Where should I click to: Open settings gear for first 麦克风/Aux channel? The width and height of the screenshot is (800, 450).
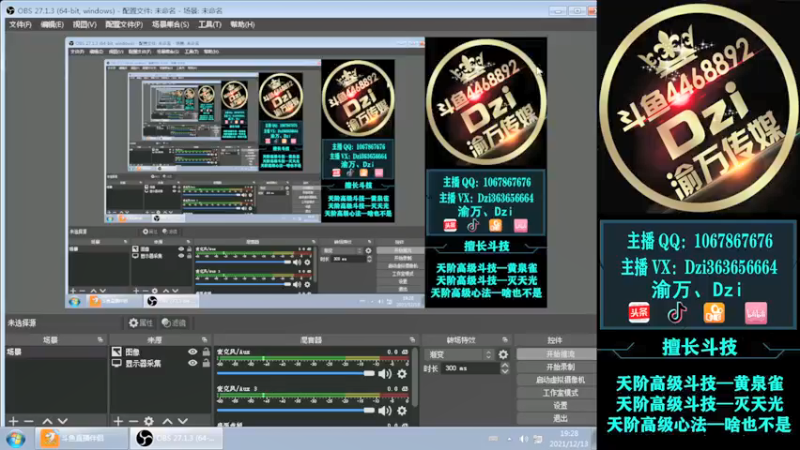pyautogui.click(x=402, y=374)
